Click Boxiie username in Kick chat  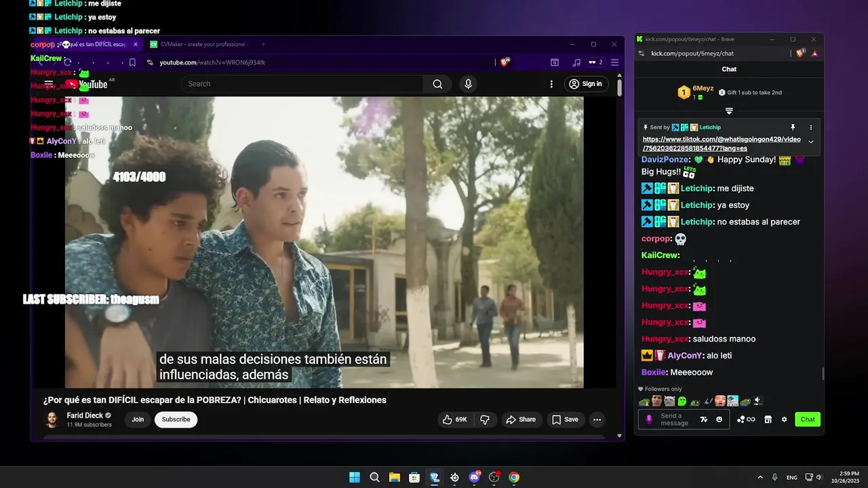tap(653, 372)
